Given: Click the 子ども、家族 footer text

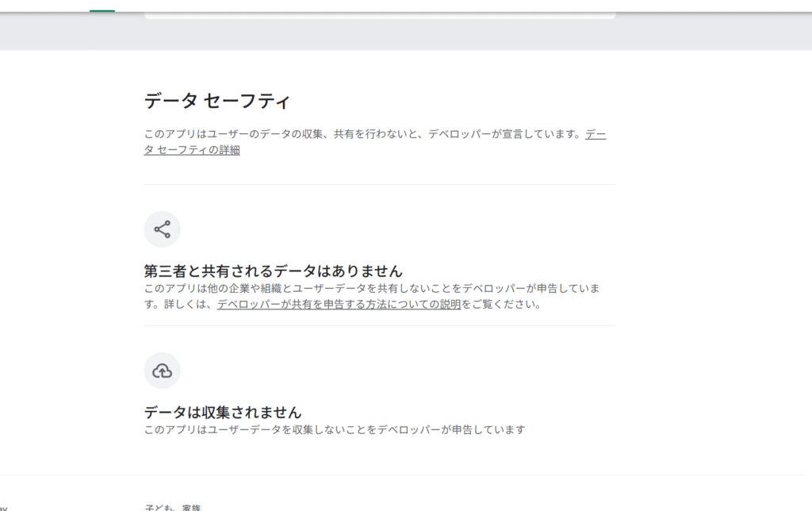Looking at the screenshot, I should click(x=172, y=507).
